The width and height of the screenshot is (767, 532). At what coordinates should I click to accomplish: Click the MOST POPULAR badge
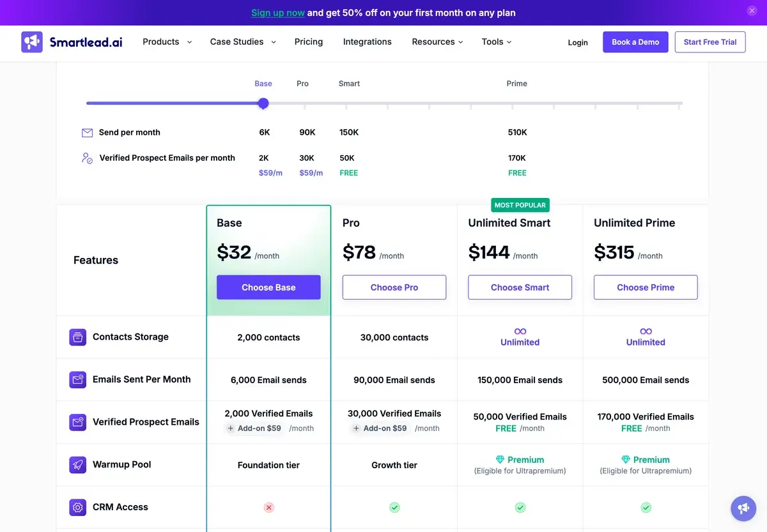[x=520, y=205]
